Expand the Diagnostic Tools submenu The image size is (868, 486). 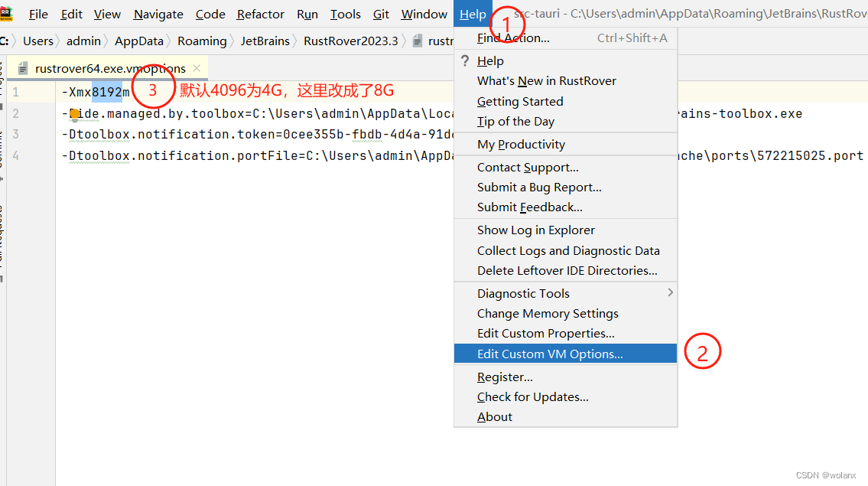coord(565,293)
